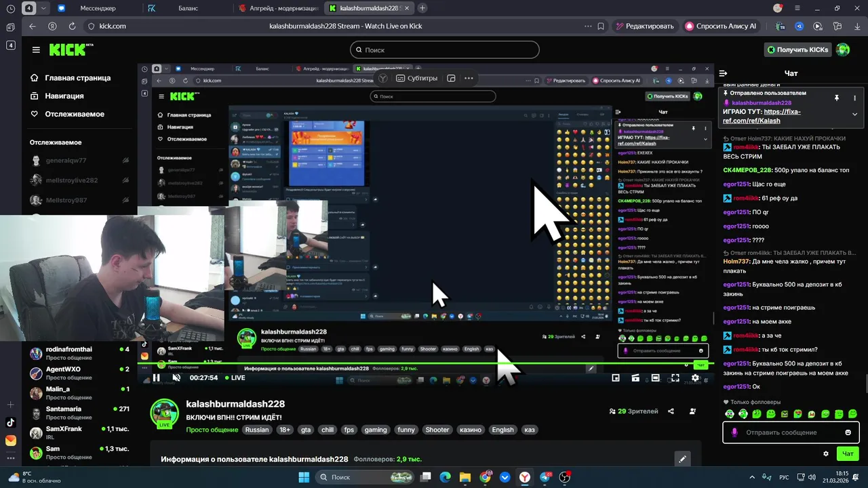
Task: Open Главная страница in sidebar
Action: pyautogui.click(x=71, y=78)
